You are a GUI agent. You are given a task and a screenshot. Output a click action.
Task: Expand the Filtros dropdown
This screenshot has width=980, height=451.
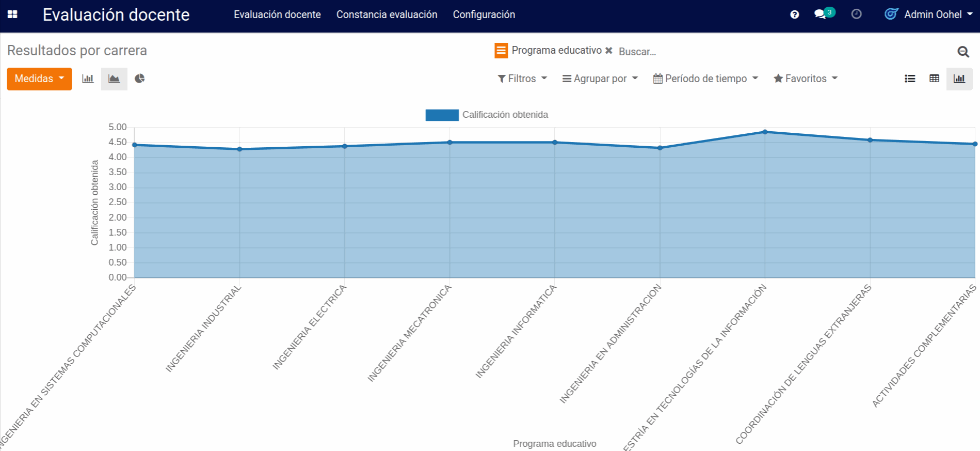coord(522,79)
